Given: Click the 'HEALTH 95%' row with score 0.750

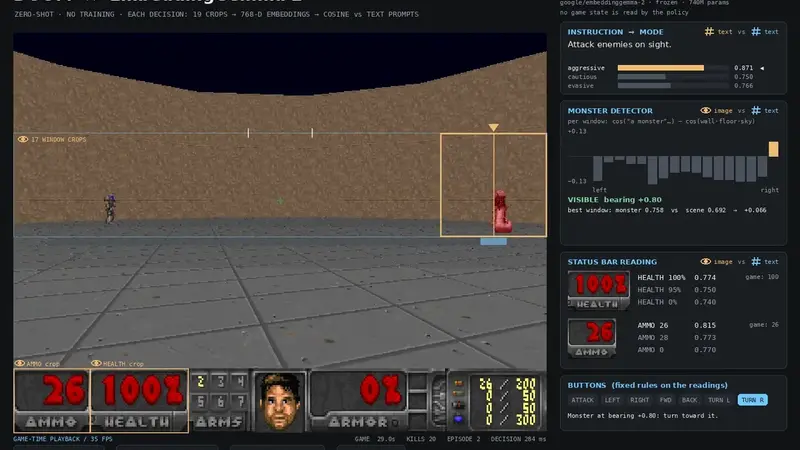Looking at the screenshot, I should (677, 290).
